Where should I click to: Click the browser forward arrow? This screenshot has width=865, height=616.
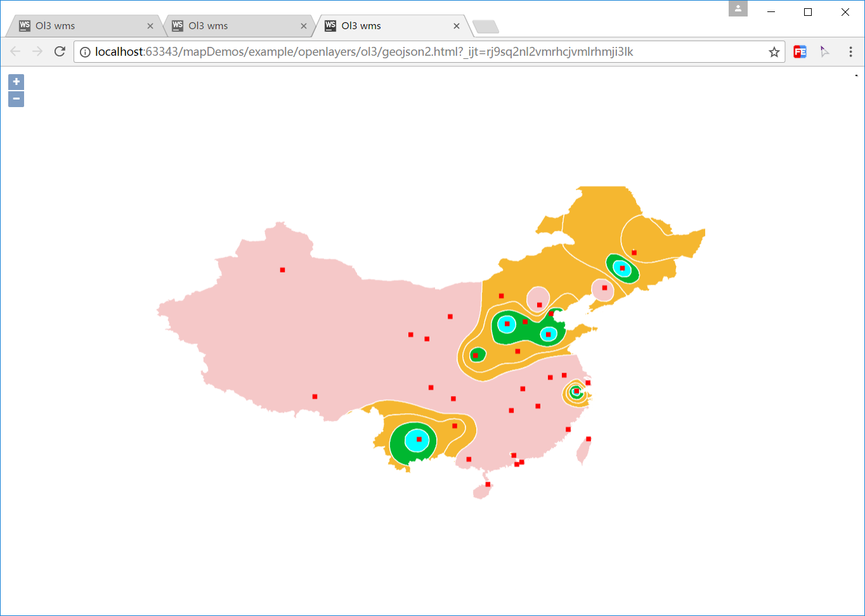[x=37, y=51]
